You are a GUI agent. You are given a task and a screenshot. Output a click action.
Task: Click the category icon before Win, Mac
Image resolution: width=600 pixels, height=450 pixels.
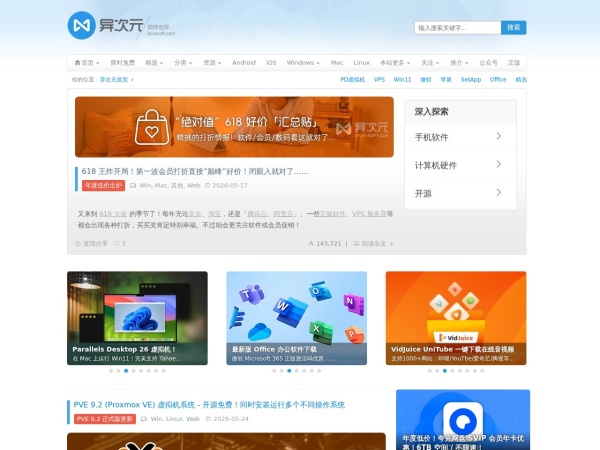tap(133, 186)
